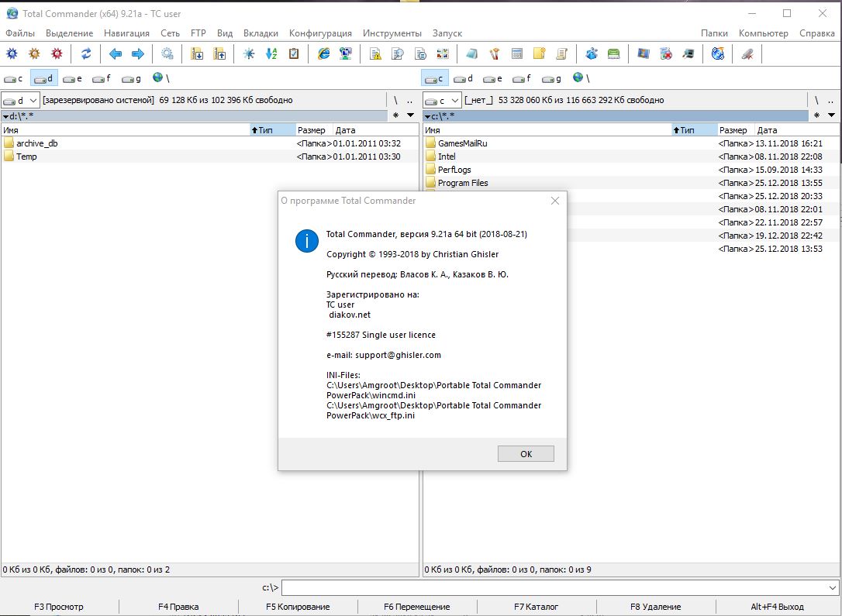Click F7 Каталог button
This screenshot has width=842, height=616.
[536, 607]
